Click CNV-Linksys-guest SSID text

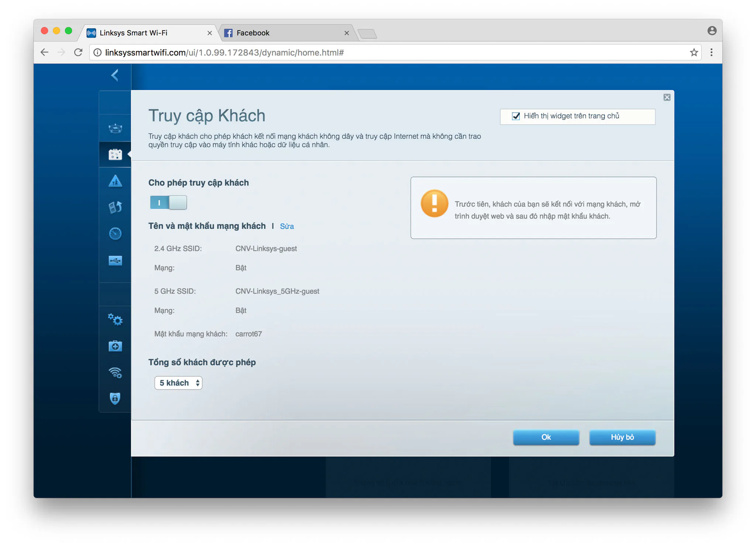[x=266, y=249]
